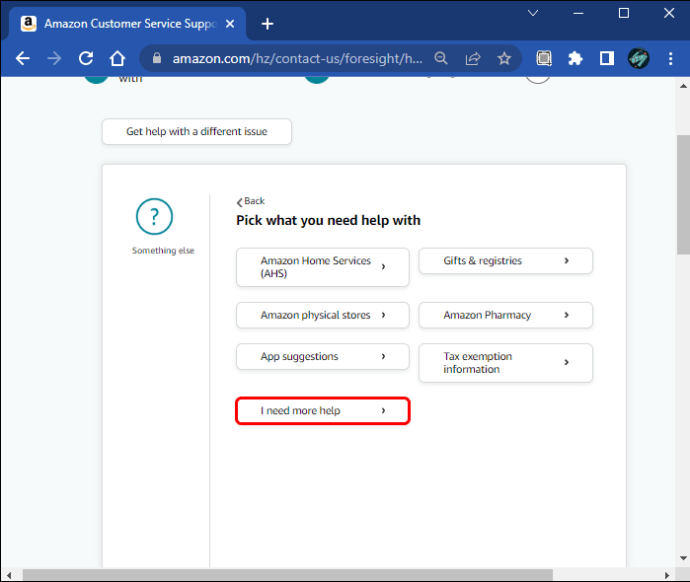The height and width of the screenshot is (582, 690).
Task: Click the address bar URL
Action: coord(297,58)
